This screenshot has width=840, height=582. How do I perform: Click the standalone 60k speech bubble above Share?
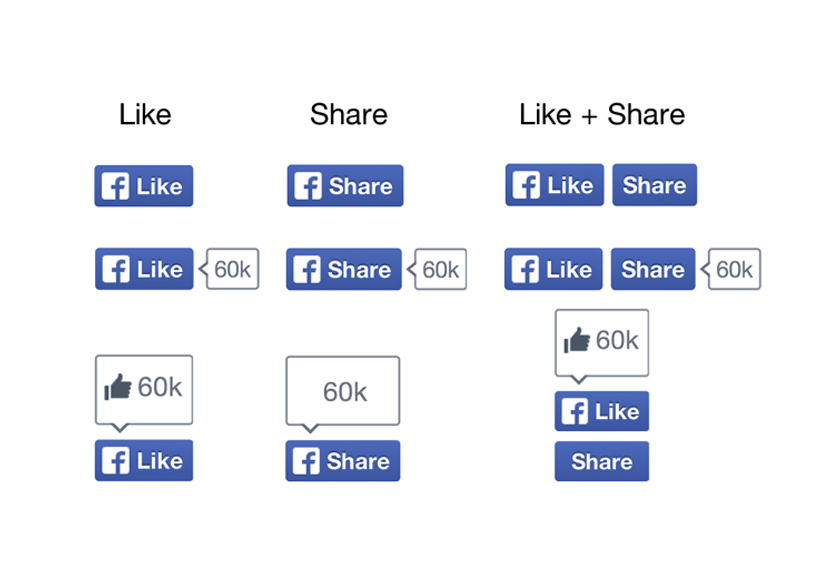pyautogui.click(x=342, y=388)
